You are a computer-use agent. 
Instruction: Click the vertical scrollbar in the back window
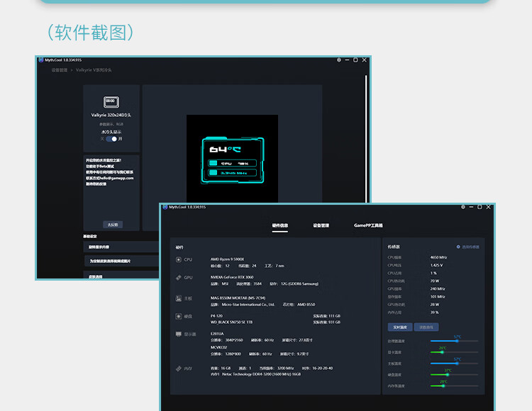tap(366, 138)
